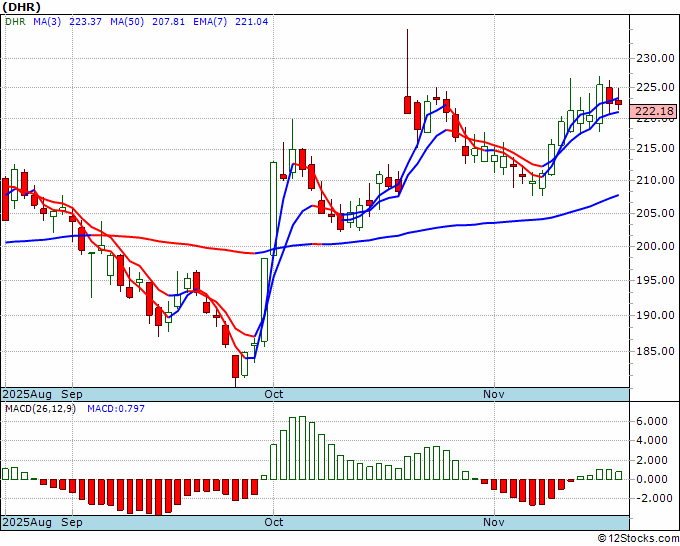Click the current price tag 222.18

point(655,111)
